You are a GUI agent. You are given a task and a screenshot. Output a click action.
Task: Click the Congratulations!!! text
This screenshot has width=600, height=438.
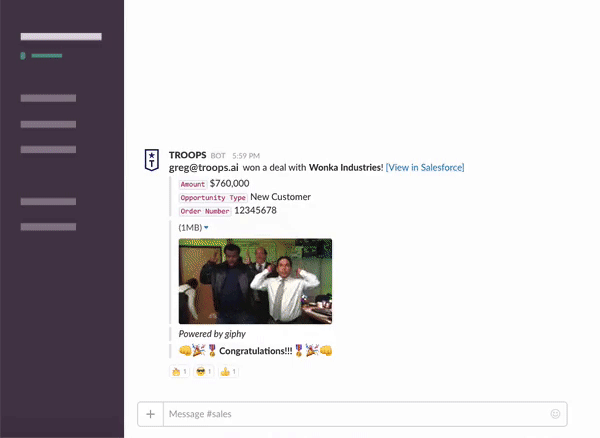(256, 351)
